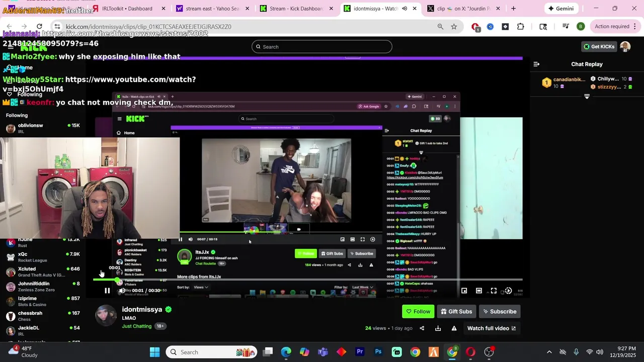Switch to Stream Kick Dashboard tab
The image size is (644, 362).
pyautogui.click(x=296, y=9)
